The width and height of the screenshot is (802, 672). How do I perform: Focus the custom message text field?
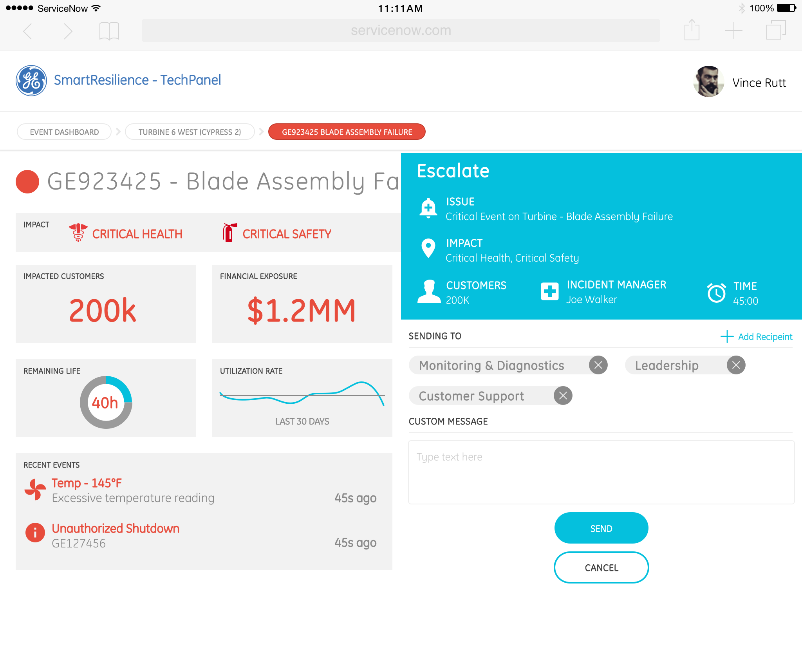coord(601,472)
